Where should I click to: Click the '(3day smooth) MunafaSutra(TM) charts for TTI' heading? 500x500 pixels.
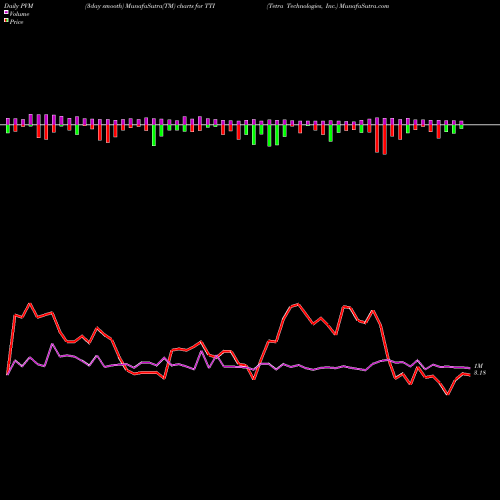coord(150,6)
